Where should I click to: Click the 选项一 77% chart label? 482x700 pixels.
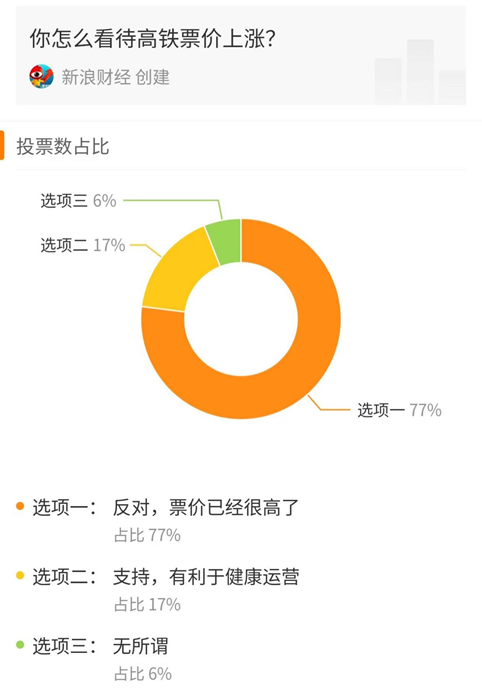399,410
